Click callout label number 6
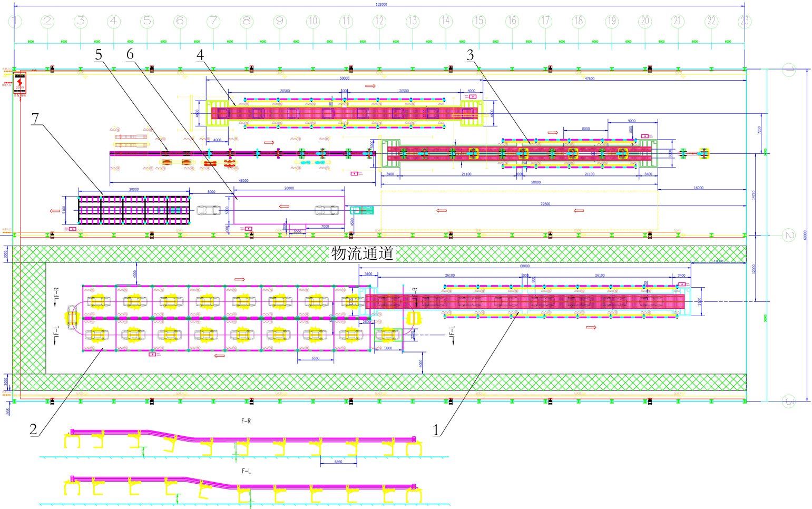 pos(130,54)
